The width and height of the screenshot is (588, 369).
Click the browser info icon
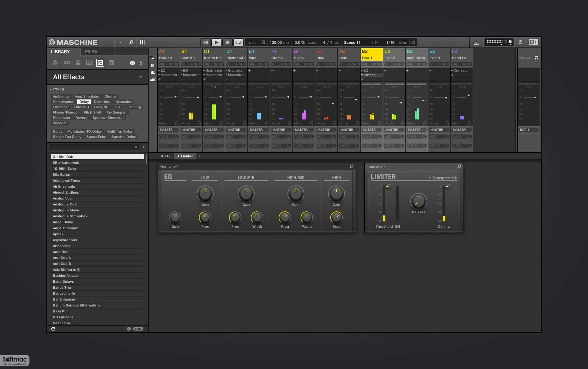point(129,329)
